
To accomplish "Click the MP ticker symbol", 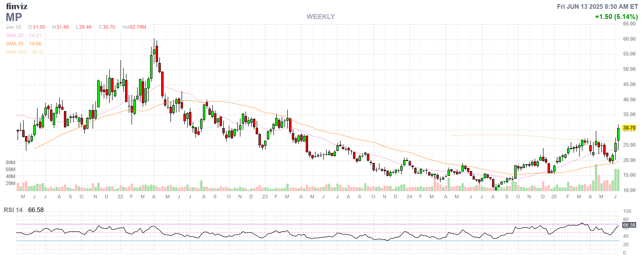I will (14, 17).
